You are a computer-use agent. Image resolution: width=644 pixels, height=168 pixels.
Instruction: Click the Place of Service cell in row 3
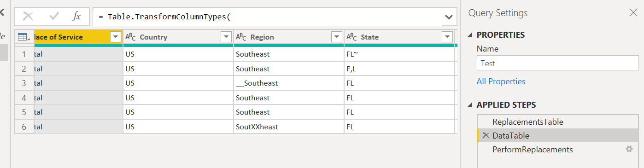[78, 83]
